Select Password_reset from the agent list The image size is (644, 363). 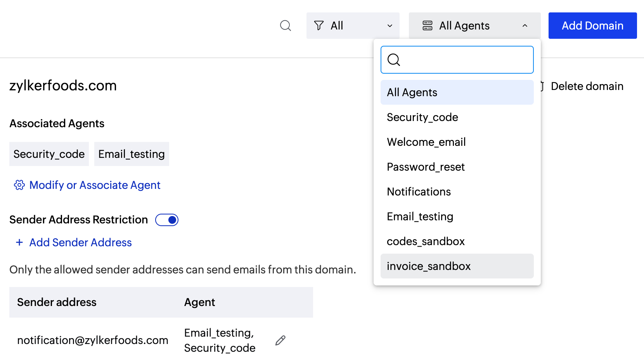pos(426,167)
